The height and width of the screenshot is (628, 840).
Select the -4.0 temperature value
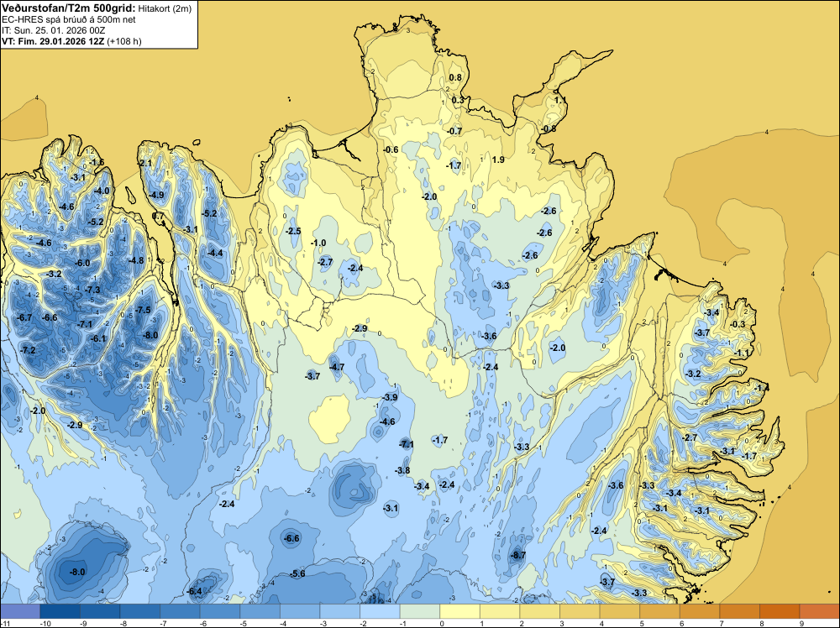pos(102,191)
